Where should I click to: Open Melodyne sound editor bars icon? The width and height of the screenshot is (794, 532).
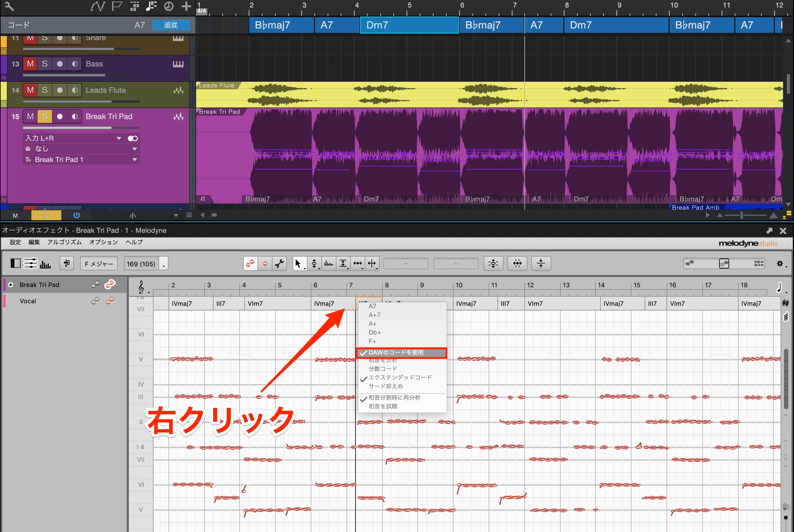pos(45,264)
